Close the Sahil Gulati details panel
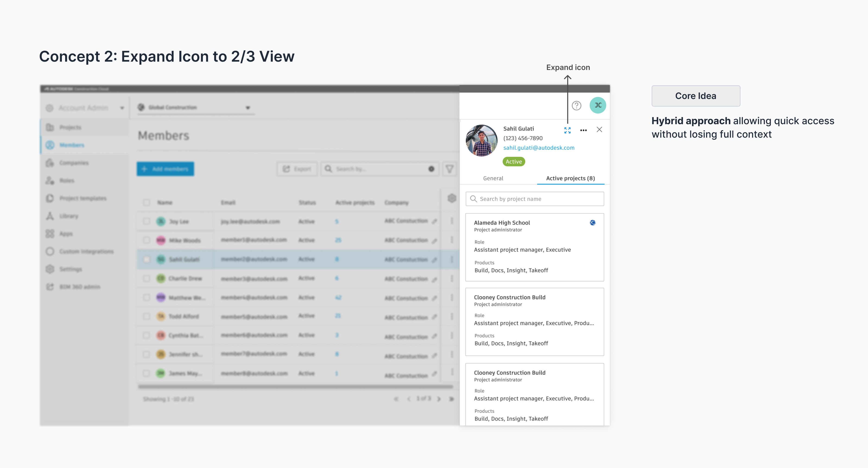Viewport: 868px width, 468px height. [x=599, y=129]
